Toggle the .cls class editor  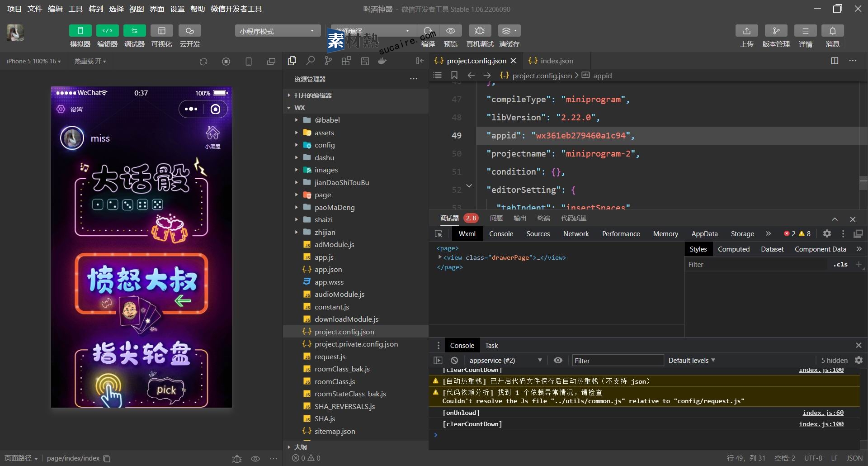click(x=840, y=265)
